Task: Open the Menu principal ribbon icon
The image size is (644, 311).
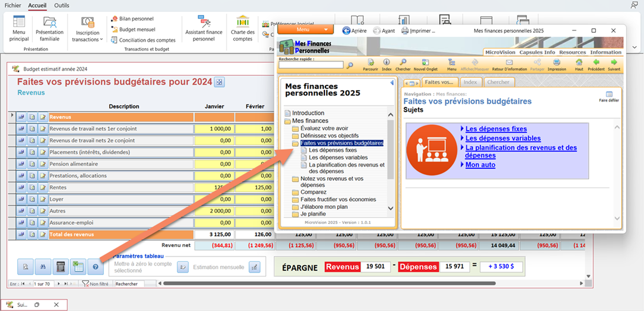Action: point(19,28)
